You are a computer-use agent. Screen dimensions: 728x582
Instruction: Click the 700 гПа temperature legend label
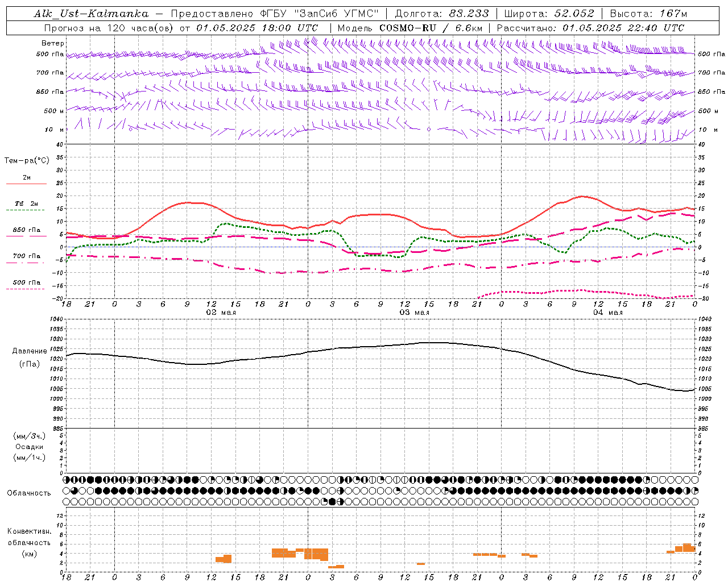coord(27,256)
